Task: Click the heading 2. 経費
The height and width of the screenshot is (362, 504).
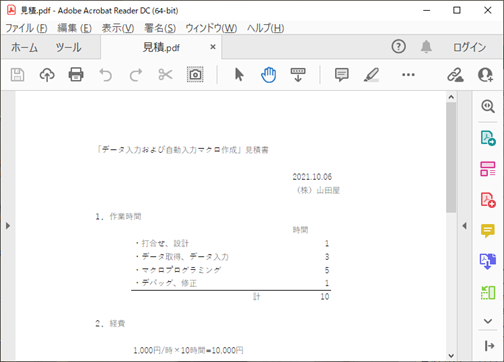Action: pos(110,323)
